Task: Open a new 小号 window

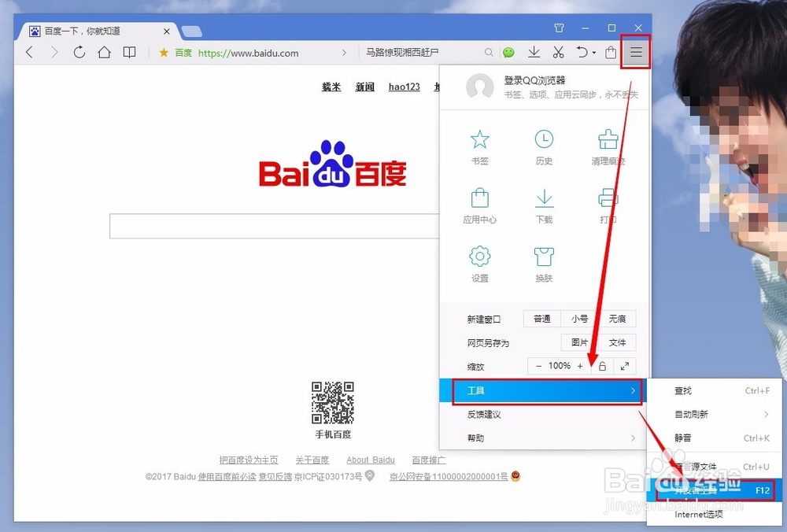Action: point(580,319)
